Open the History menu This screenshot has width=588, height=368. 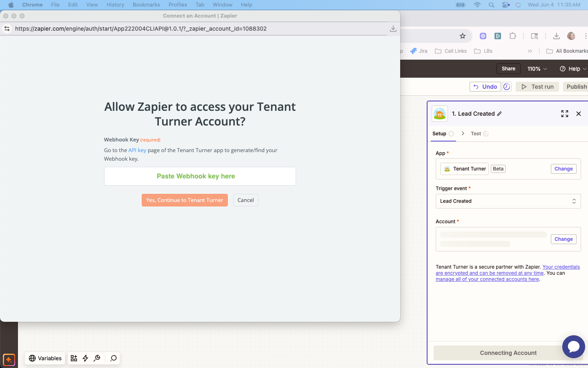(115, 5)
